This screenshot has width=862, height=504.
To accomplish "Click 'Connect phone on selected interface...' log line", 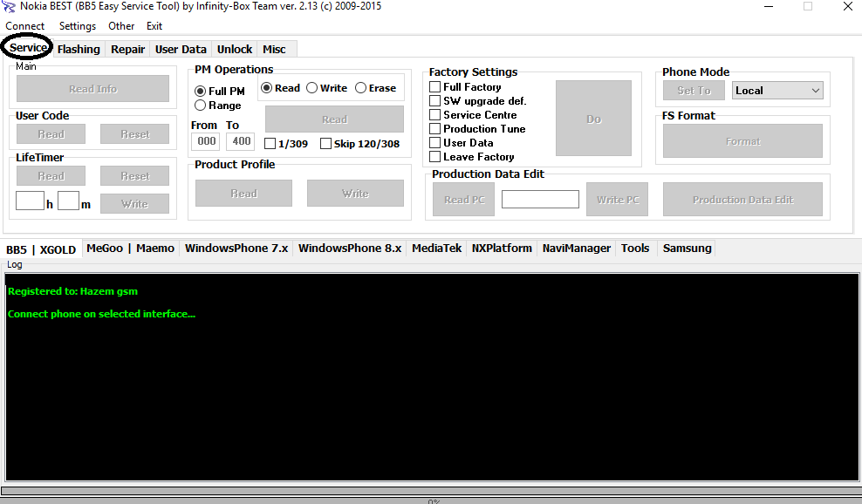I will [x=102, y=314].
